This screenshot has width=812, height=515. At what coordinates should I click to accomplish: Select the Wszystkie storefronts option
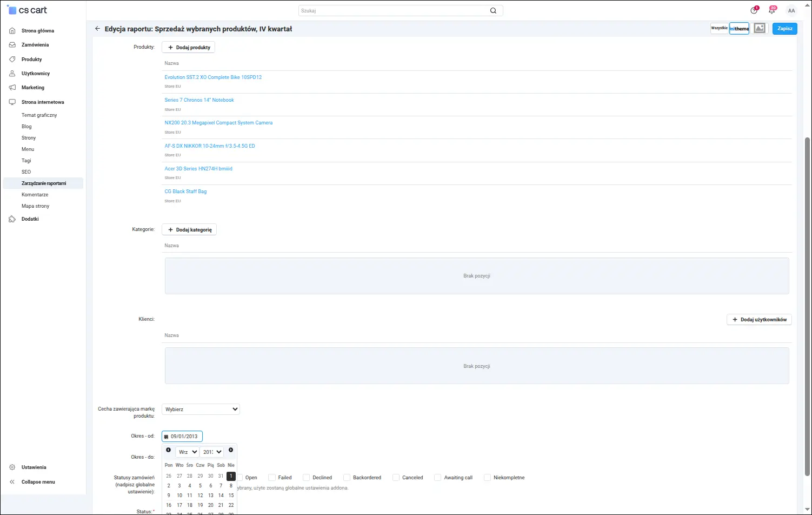(720, 28)
